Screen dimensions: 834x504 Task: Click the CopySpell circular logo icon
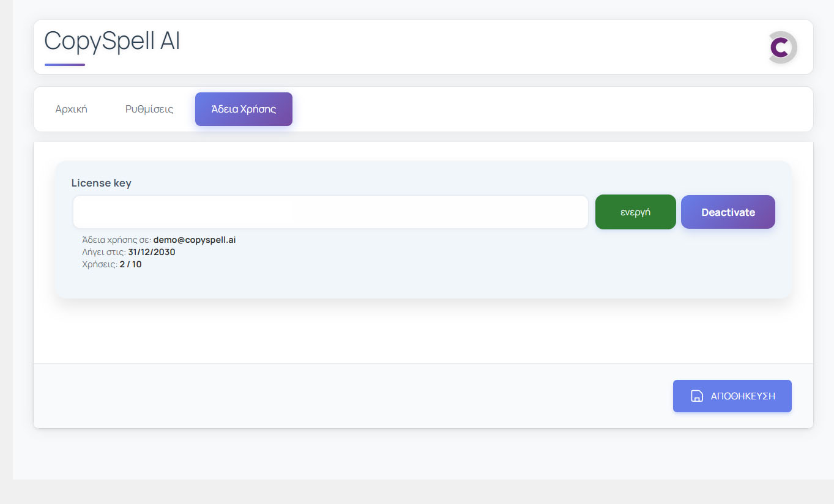click(783, 47)
